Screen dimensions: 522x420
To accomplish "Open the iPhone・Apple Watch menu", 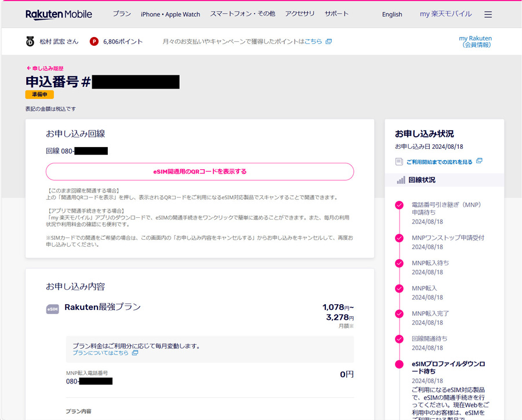I will (x=171, y=14).
